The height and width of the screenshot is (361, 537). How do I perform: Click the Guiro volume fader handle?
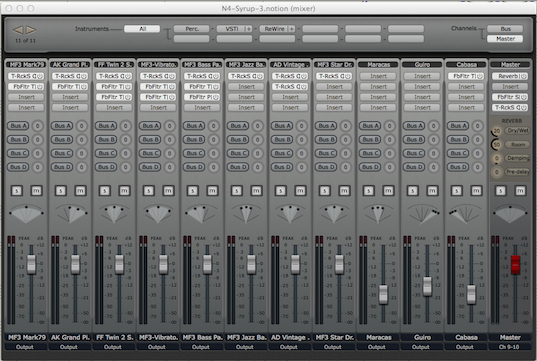[x=427, y=286]
